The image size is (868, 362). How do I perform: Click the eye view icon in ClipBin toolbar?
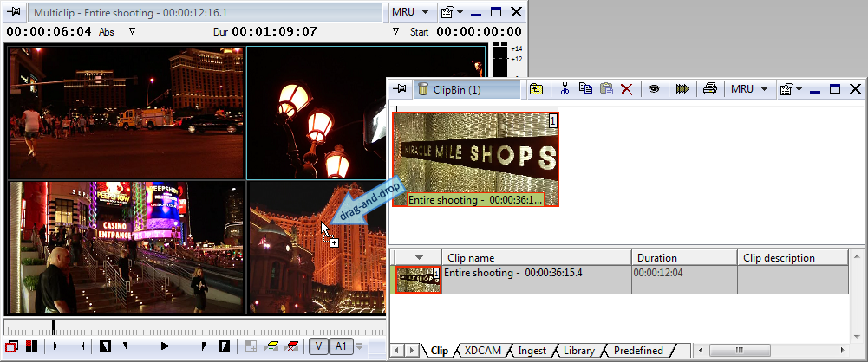click(x=655, y=88)
